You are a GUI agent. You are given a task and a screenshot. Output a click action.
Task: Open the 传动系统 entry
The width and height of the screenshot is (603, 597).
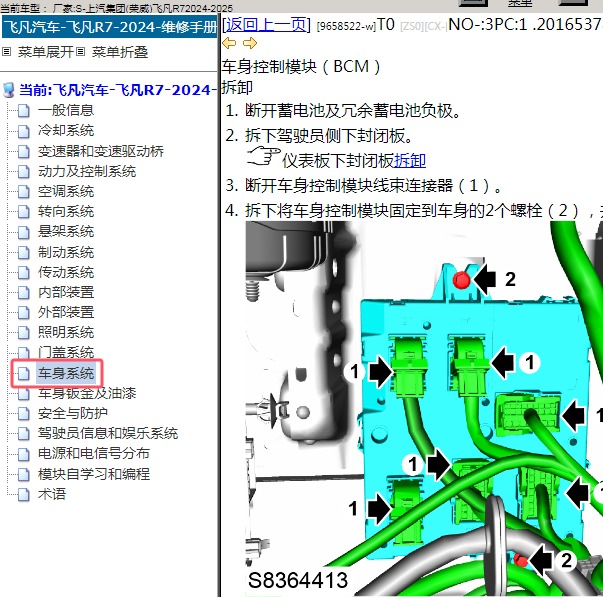tap(66, 272)
